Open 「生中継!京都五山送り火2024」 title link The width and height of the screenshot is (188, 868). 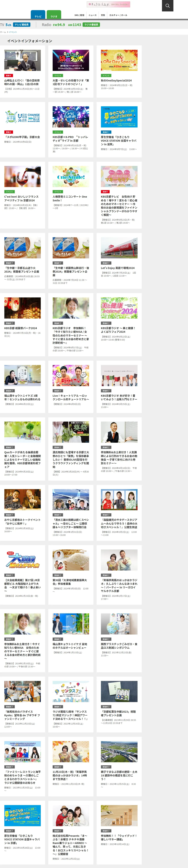tap(22, 270)
